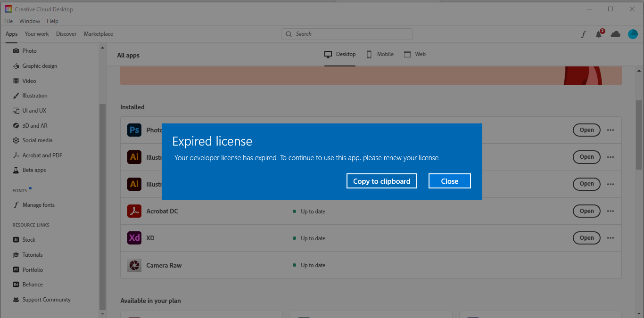
Task: Open the notifications bell
Action: click(598, 34)
